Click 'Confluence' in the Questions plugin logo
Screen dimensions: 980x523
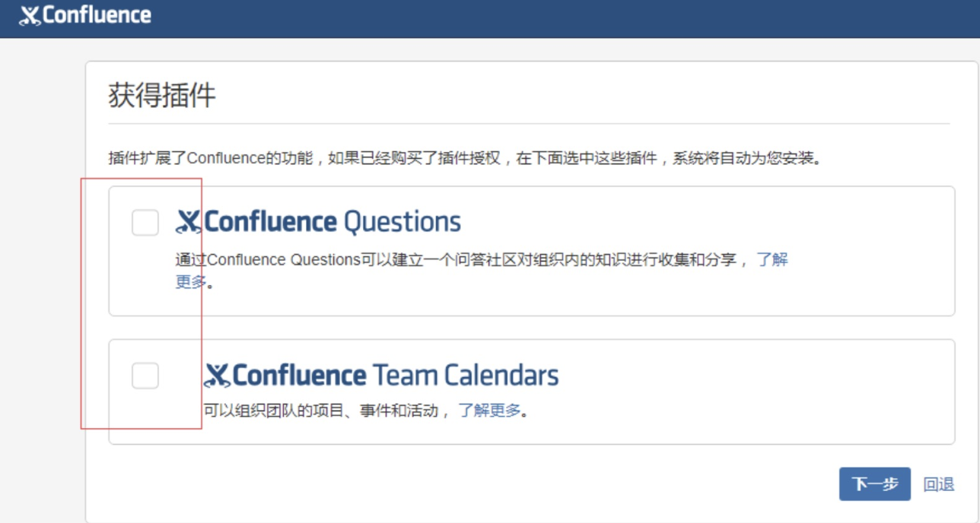tap(270, 222)
